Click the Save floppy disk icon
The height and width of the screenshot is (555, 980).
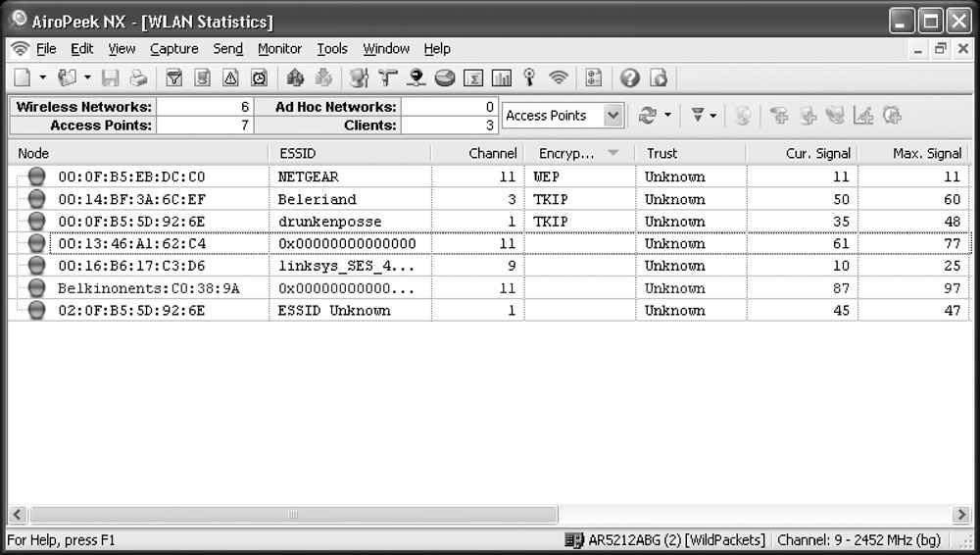[111, 78]
